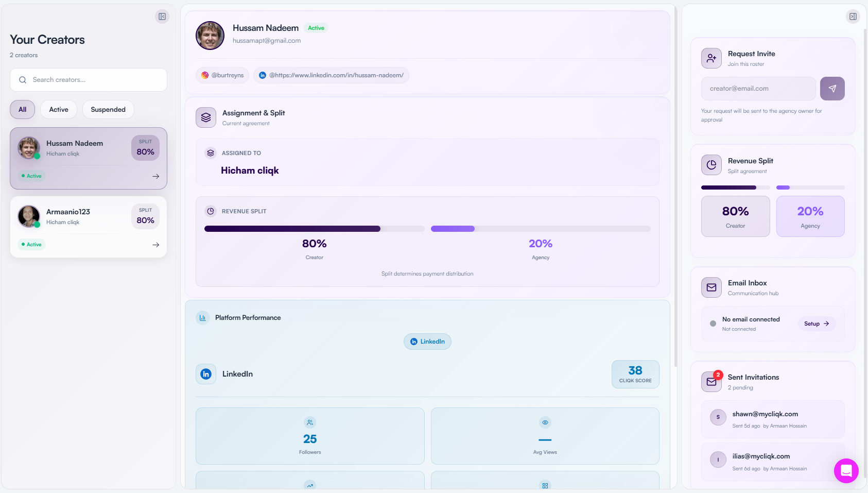Click the search magnifier icon

pyautogui.click(x=23, y=80)
